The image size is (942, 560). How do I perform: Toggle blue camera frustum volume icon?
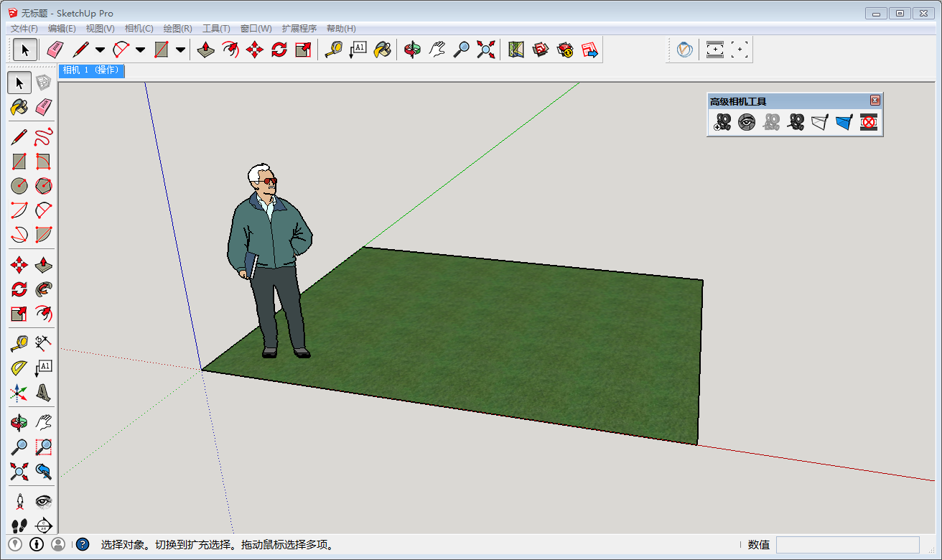pyautogui.click(x=844, y=122)
